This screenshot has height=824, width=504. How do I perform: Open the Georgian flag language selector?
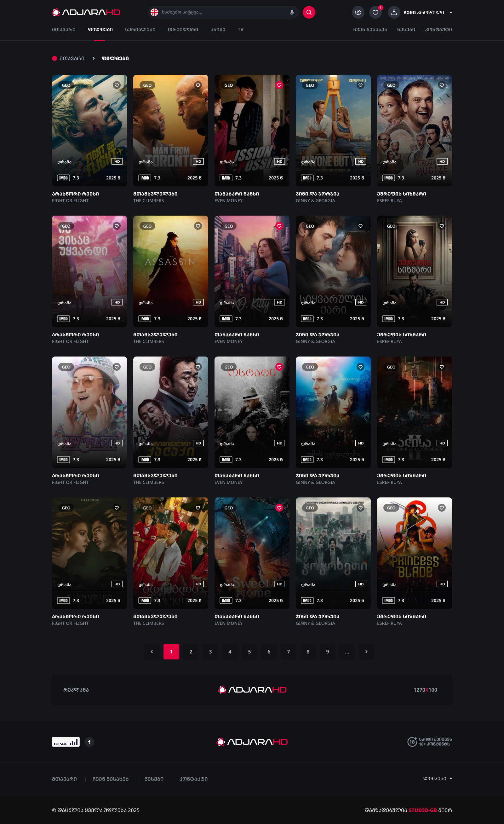coord(154,12)
